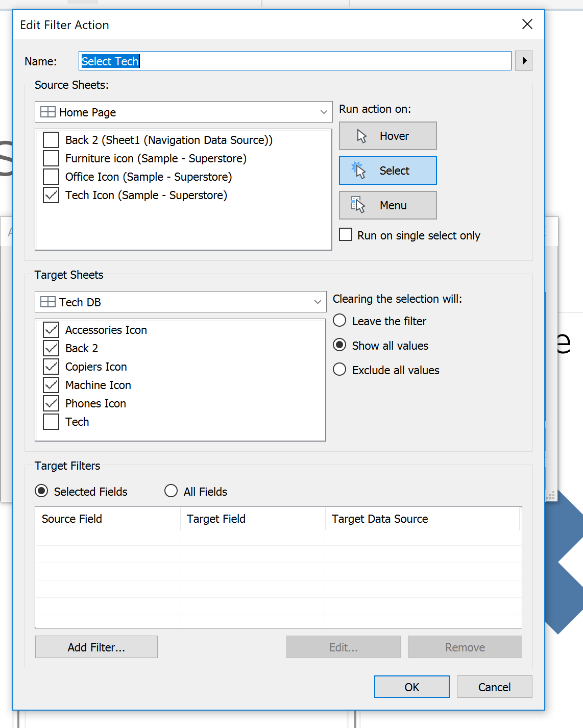The image size is (583, 728).
Task: Select the Leave the filter option
Action: coord(339,321)
